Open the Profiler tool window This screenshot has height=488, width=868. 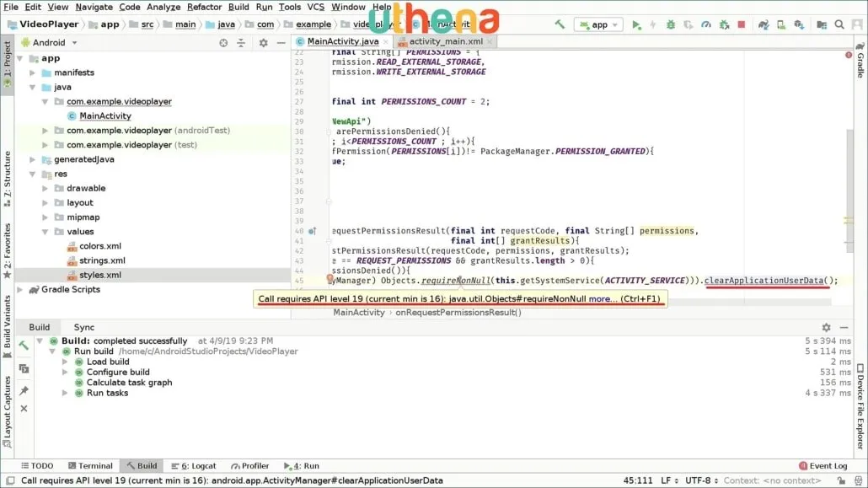(249, 466)
